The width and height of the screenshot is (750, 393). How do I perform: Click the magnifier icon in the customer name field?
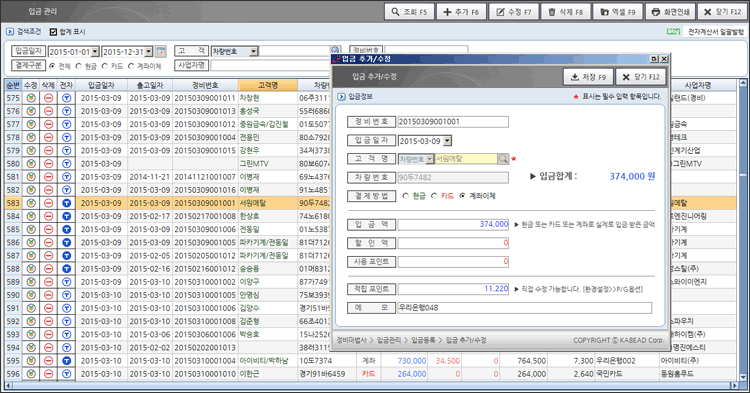[x=503, y=159]
